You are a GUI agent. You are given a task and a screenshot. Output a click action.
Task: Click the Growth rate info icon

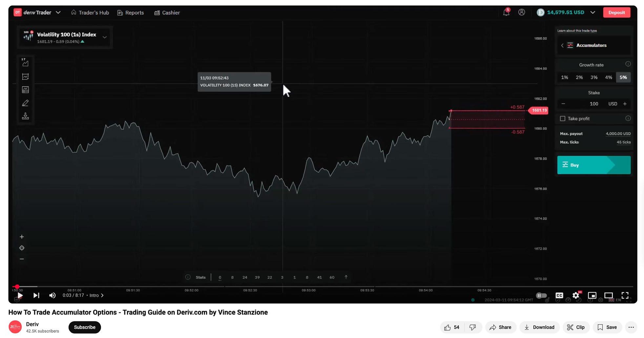click(x=628, y=64)
